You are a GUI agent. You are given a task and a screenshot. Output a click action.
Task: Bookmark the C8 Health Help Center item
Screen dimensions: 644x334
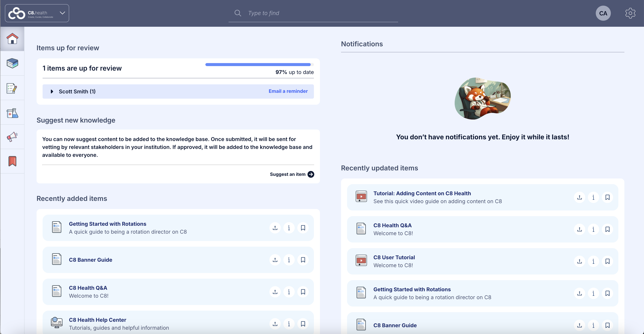click(303, 324)
